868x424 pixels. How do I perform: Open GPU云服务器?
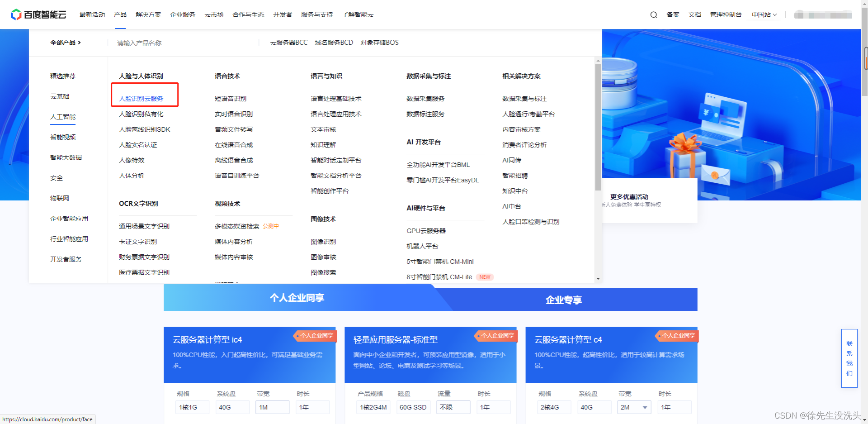426,231
